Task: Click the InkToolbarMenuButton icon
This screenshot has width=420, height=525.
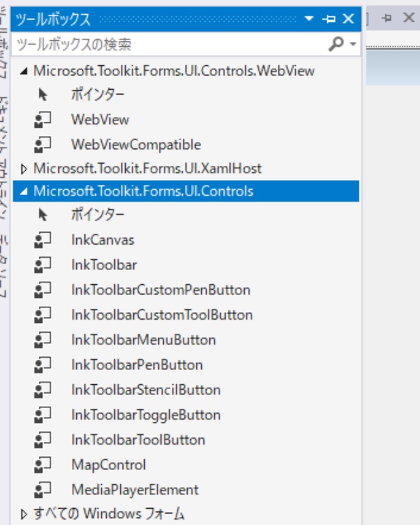Action: pos(43,340)
